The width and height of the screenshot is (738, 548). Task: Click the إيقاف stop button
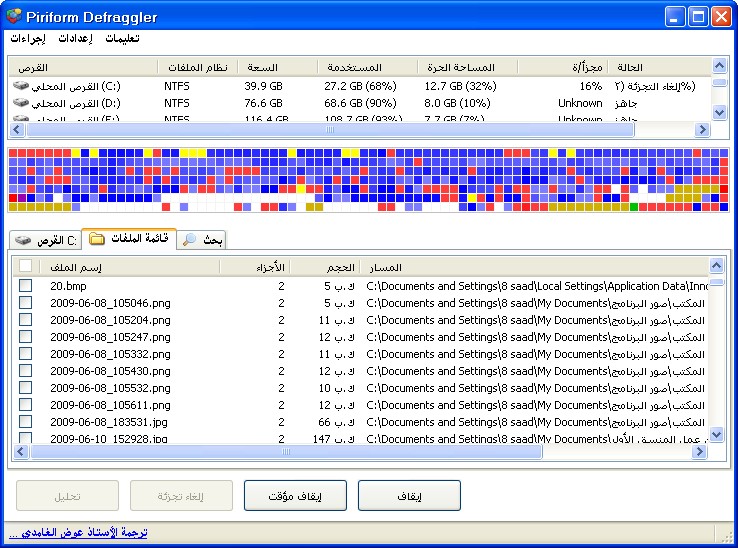pos(409,496)
